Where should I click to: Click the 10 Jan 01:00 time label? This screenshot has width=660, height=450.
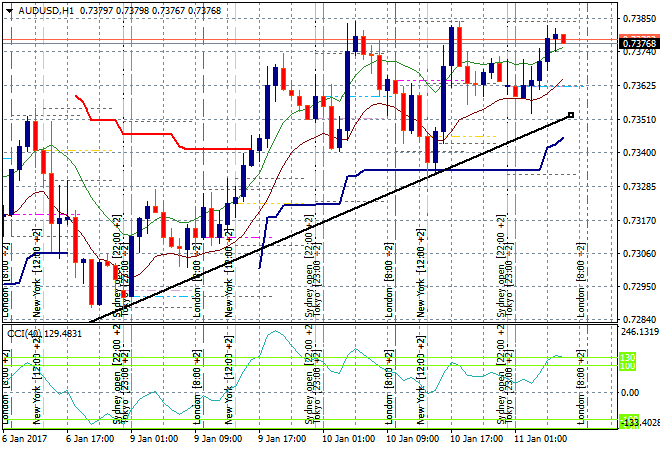tap(348, 439)
